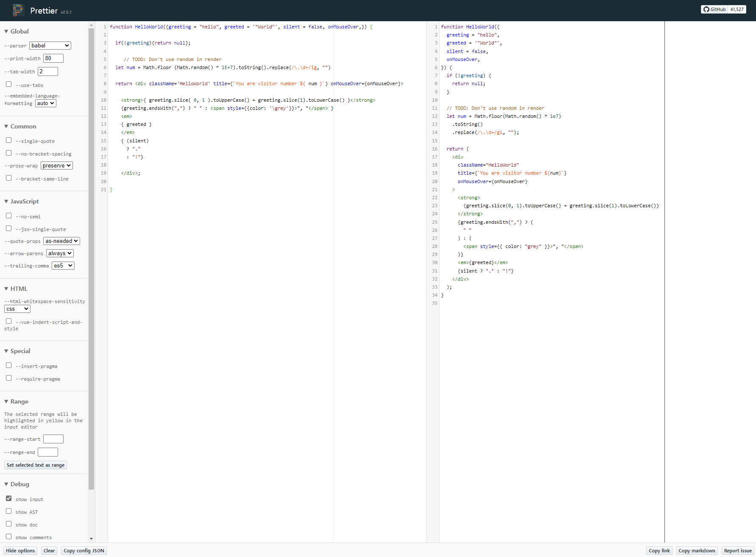Enable the --no-bracket-spacing checkbox
Screen dimensions: 756x557
8,153
